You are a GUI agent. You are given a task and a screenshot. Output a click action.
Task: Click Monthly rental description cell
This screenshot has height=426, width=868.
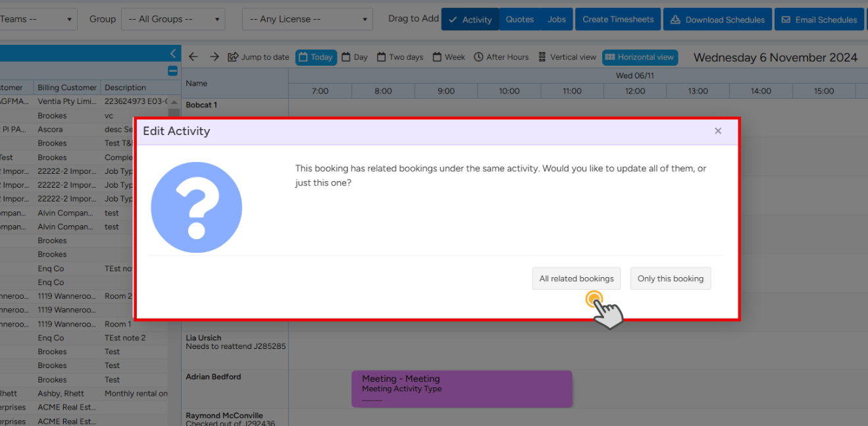(136, 394)
